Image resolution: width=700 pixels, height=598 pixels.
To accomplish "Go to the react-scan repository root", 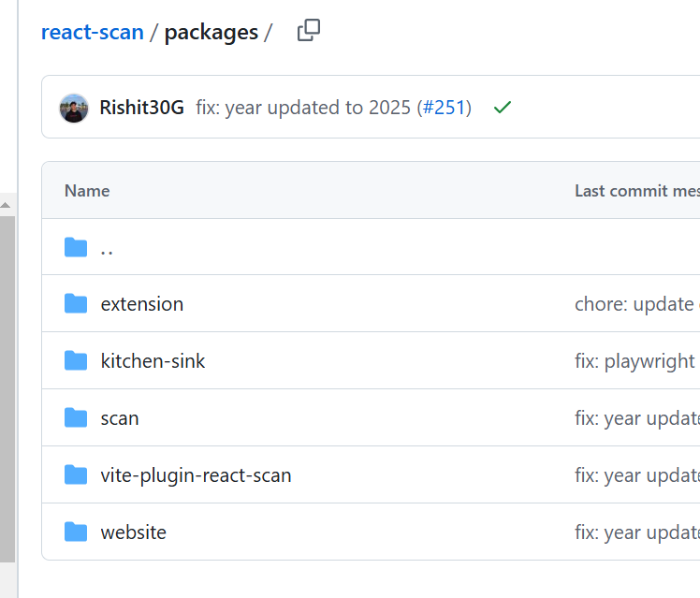I will 93,32.
